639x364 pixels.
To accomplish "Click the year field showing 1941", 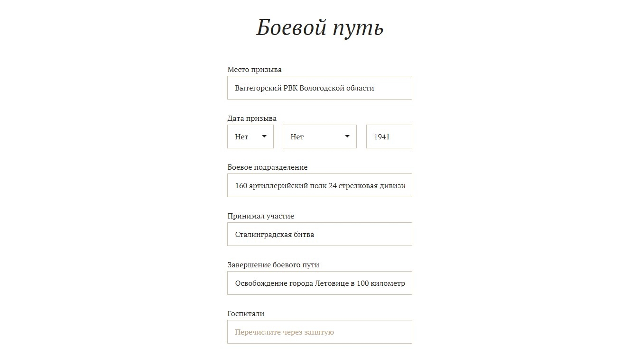I will pos(389,136).
